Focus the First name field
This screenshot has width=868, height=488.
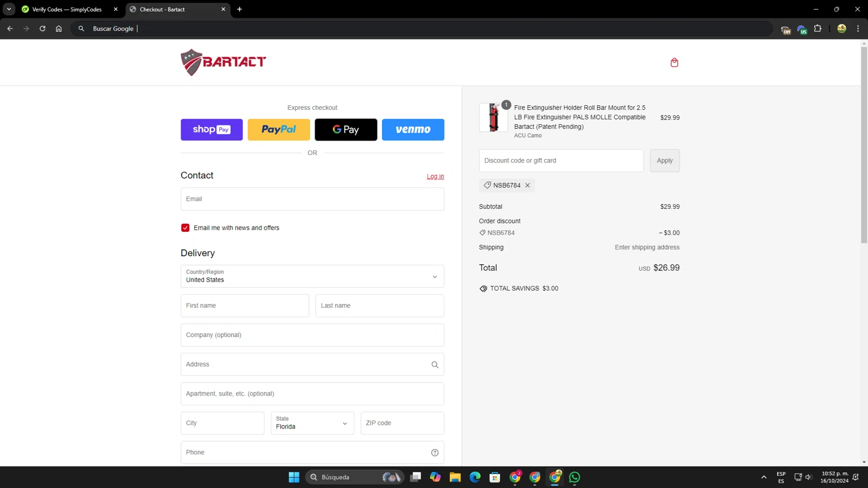click(x=245, y=306)
